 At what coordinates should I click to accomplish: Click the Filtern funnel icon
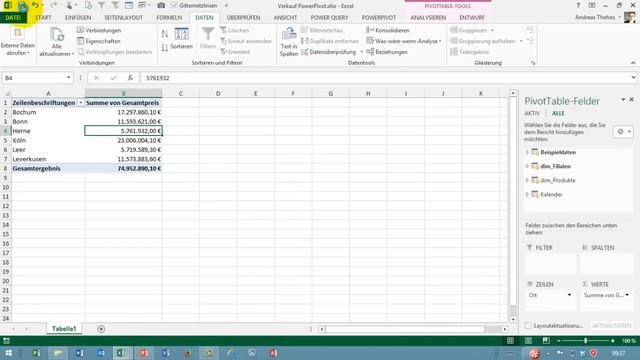208,34
